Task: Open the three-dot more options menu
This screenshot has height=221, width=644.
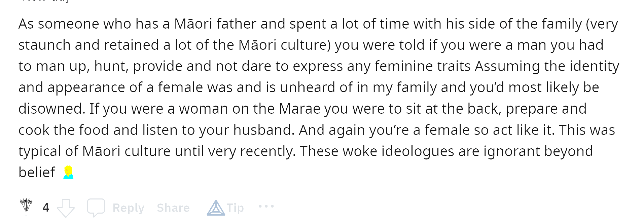Action: (266, 206)
